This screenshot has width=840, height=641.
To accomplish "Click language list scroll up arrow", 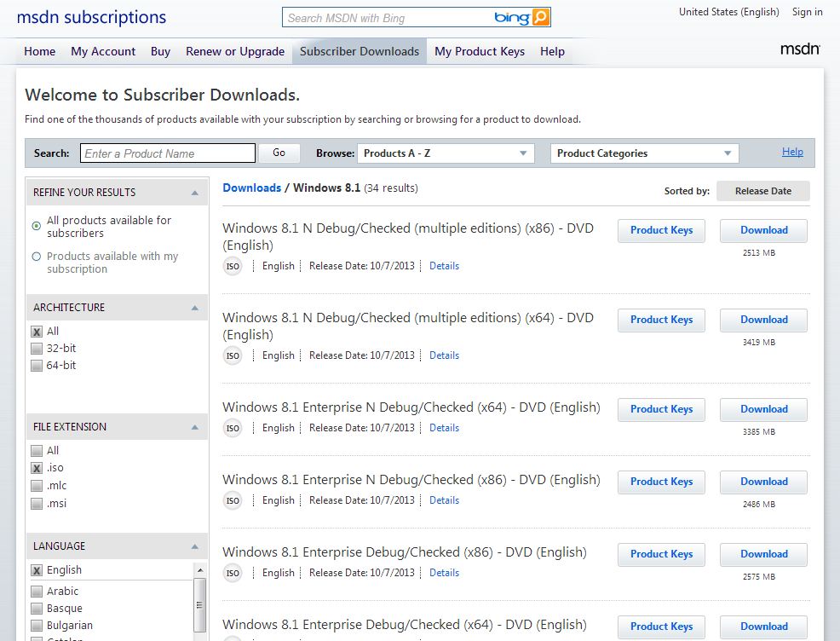I will click(199, 569).
